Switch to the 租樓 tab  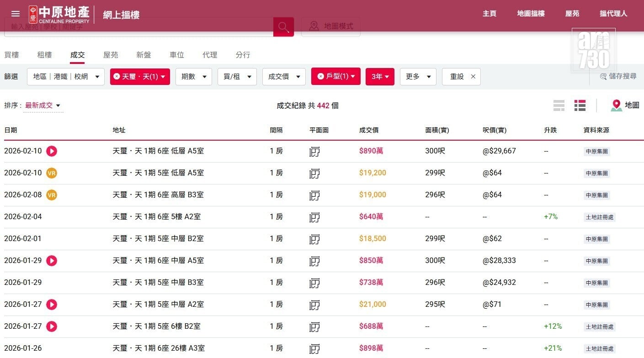point(44,55)
